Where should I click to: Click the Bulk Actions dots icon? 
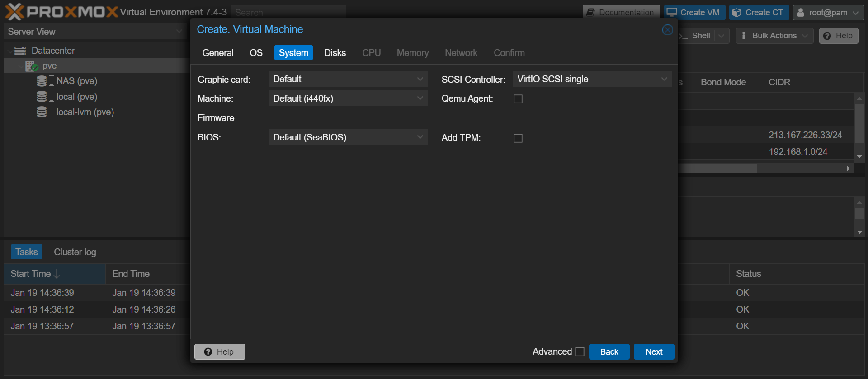coord(744,35)
